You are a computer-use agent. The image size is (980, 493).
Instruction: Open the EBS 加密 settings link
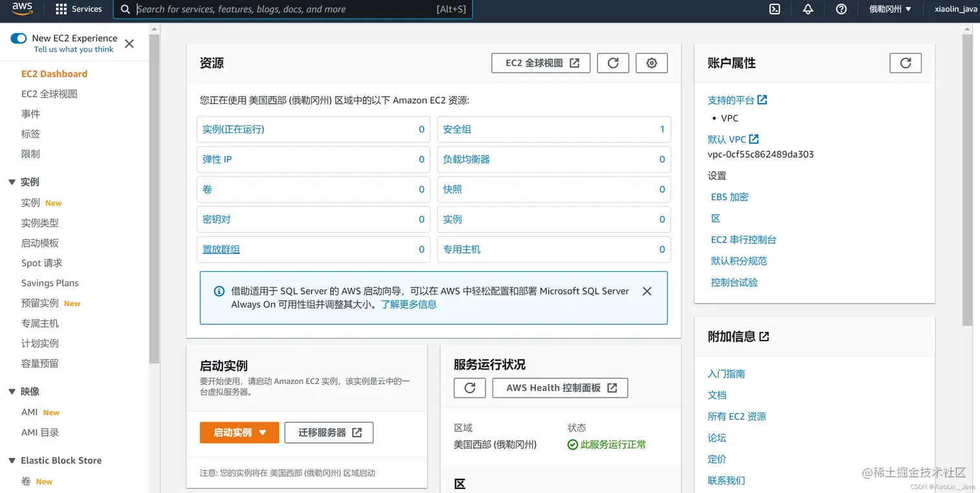tap(730, 197)
